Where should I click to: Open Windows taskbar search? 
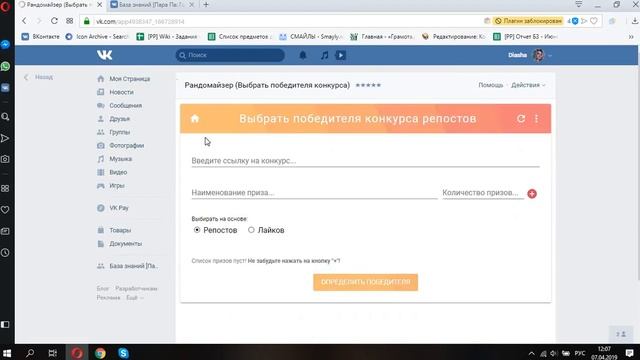click(30, 353)
